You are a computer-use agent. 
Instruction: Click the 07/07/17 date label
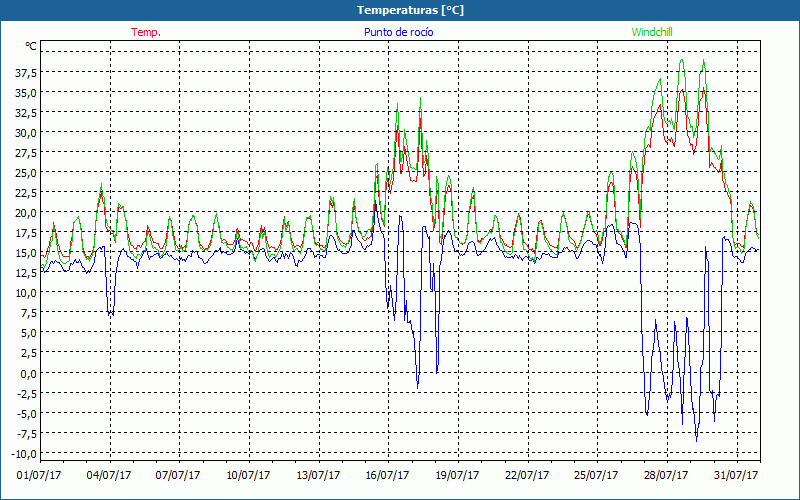click(x=178, y=475)
